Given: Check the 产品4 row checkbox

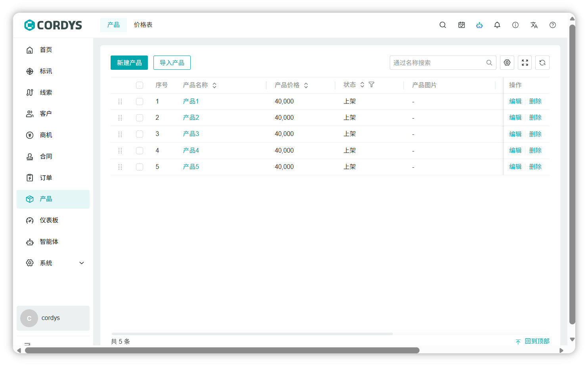Looking at the screenshot, I should pyautogui.click(x=140, y=151).
